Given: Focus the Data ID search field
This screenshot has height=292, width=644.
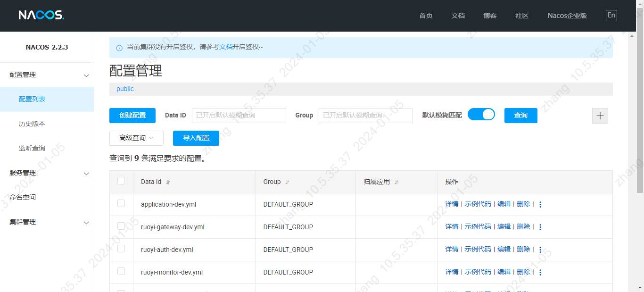Looking at the screenshot, I should click(239, 116).
